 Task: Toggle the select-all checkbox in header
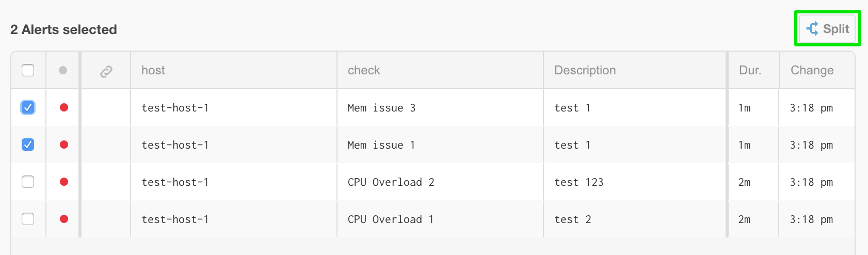28,70
